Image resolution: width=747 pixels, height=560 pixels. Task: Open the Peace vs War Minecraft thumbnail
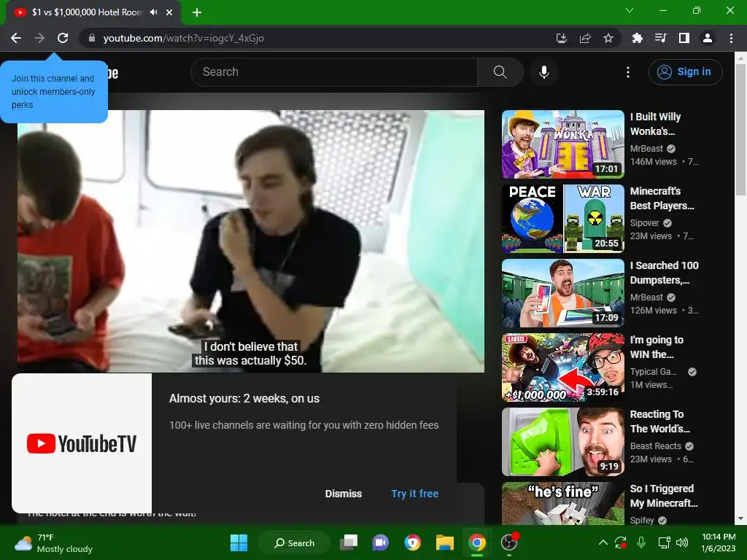click(562, 219)
